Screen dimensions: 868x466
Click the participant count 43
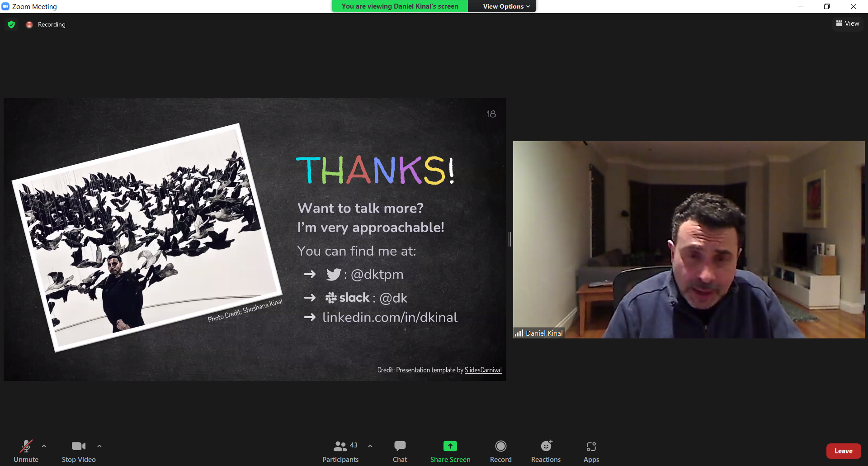[x=354, y=445]
